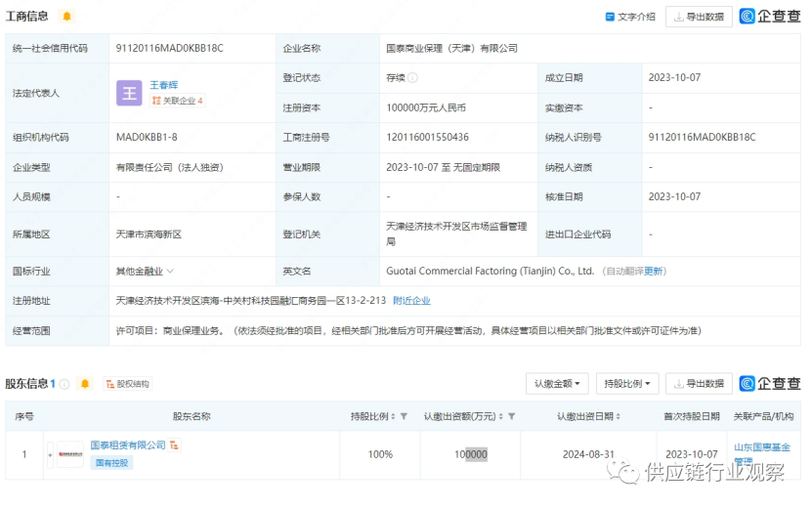Image resolution: width=812 pixels, height=509 pixels.
Task: Click the bell icon beside 股东信息
Action: (85, 384)
